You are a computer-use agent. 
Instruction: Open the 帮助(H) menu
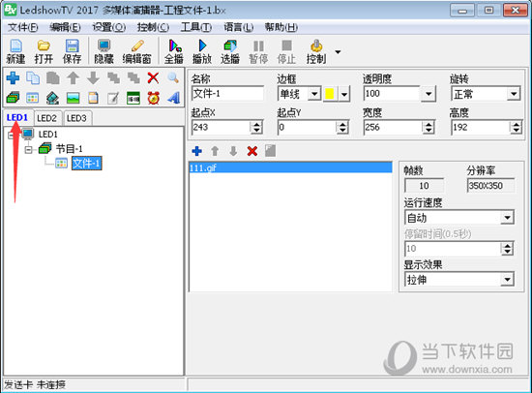pos(281,27)
